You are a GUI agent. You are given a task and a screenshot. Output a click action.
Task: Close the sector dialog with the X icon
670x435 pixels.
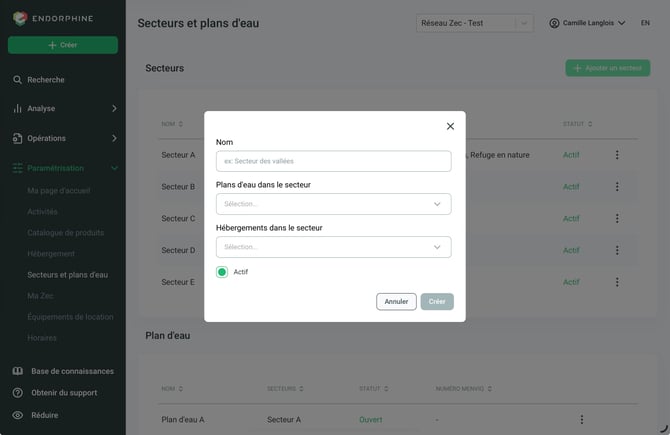pos(450,126)
